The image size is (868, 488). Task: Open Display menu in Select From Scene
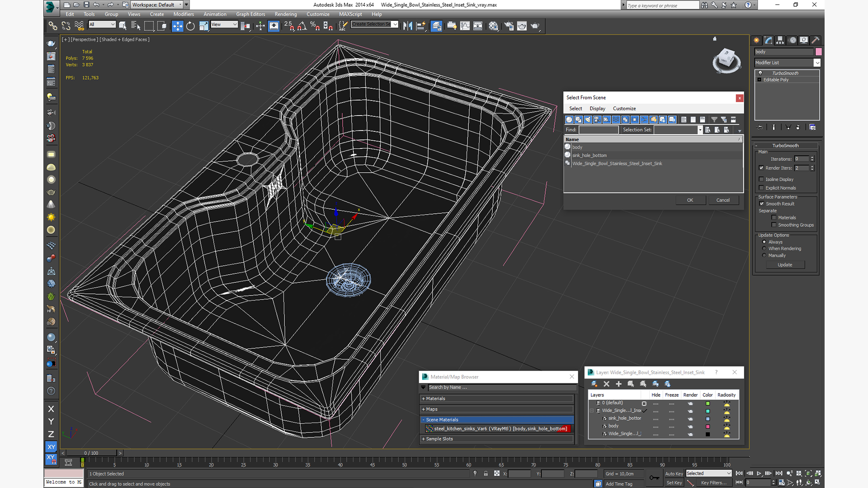[x=597, y=108]
